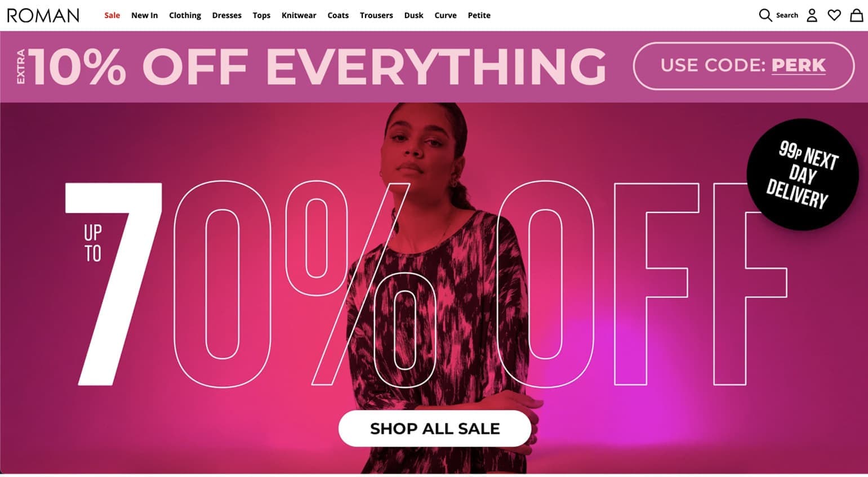Open the New In menu
This screenshot has width=868, height=477.
[x=144, y=15]
